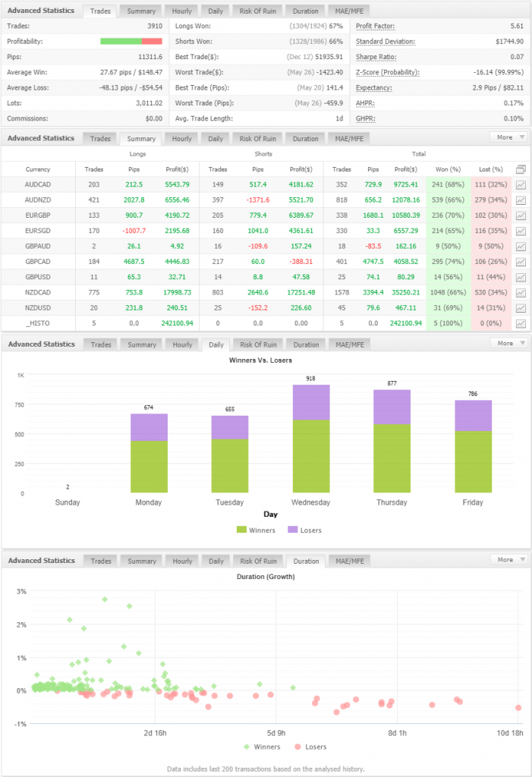
Task: Click the Z-Score (Probability) label
Action: coord(388,72)
